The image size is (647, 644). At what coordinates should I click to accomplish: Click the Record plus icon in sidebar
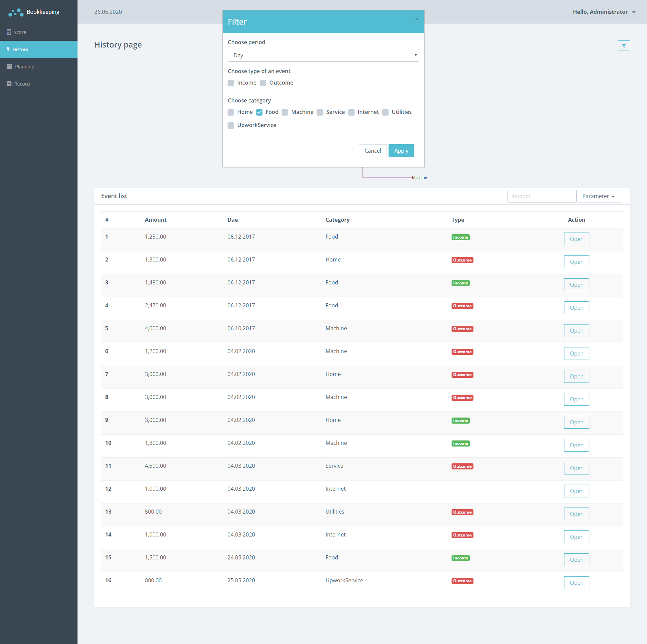point(9,84)
